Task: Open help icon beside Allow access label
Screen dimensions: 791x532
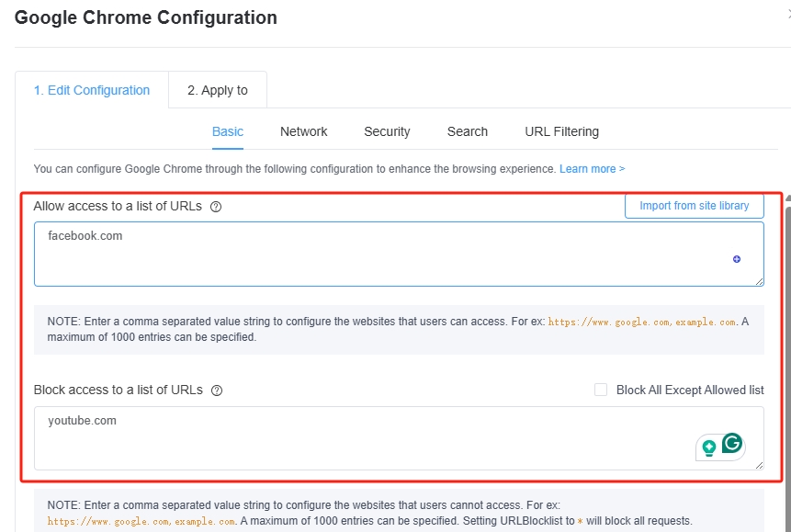Action: pyautogui.click(x=216, y=207)
